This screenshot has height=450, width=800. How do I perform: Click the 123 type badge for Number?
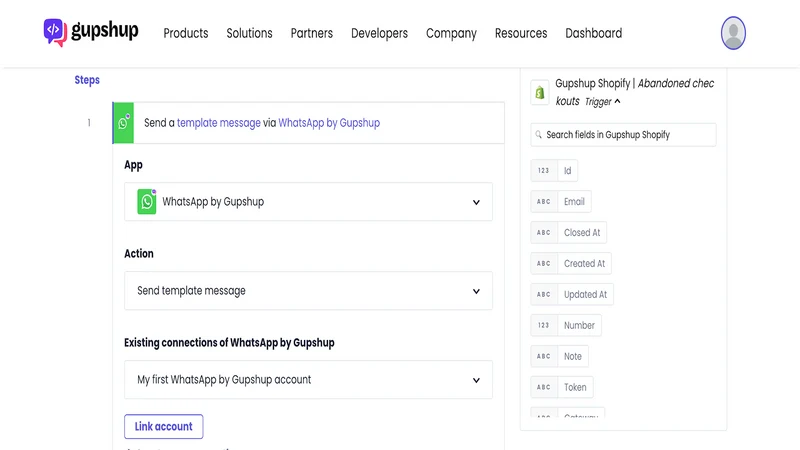(543, 325)
